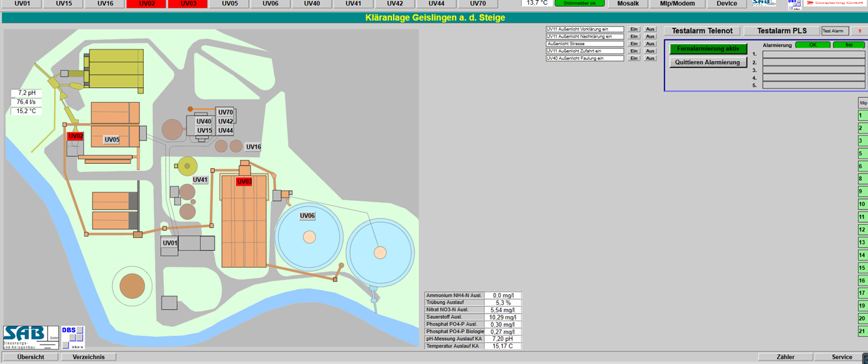Viewport: 868px width, 364px height.
Task: Switch UV40 Außenlicht Faulung to Ein
Action: click(x=634, y=58)
